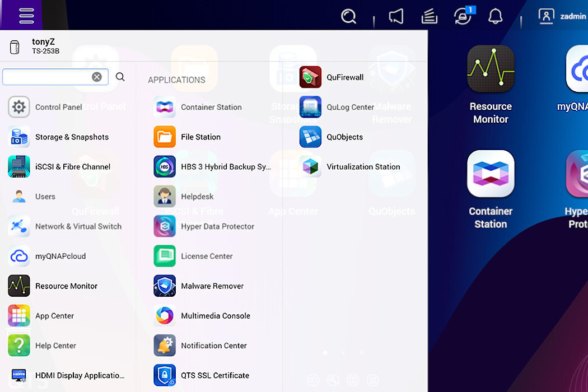Open zadmin user account menu

pyautogui.click(x=562, y=16)
